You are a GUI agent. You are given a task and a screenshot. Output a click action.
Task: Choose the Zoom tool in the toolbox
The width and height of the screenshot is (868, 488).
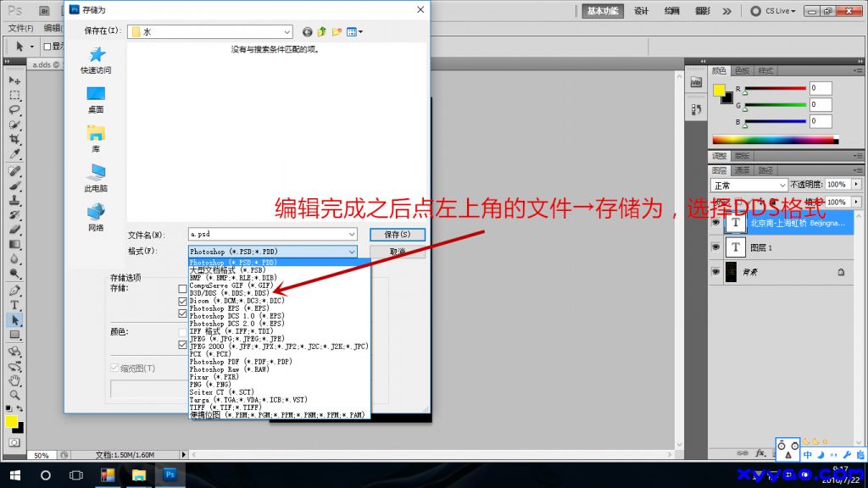(x=14, y=395)
